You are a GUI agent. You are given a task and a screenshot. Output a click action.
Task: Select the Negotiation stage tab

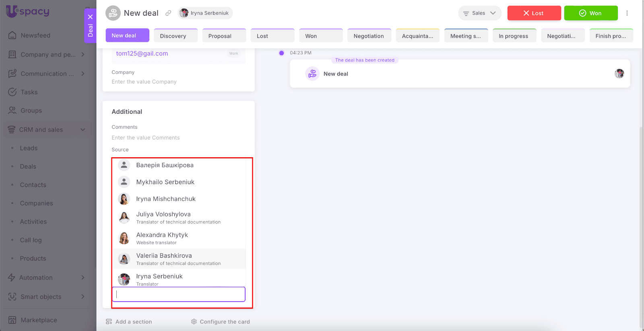[369, 36]
